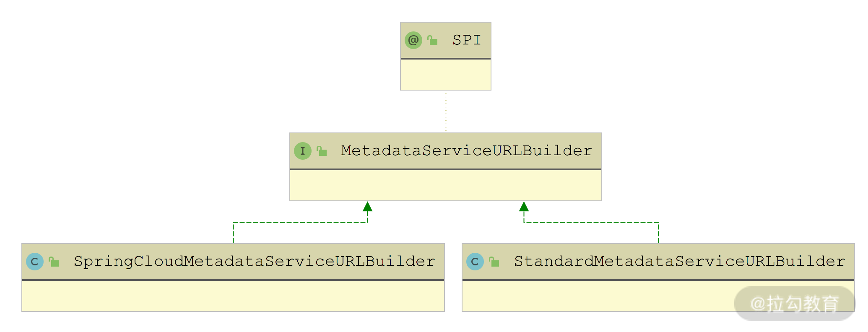
Task: Click the empty body of SpringCloudMetadataServiceURLBuilder node
Action: (233, 296)
